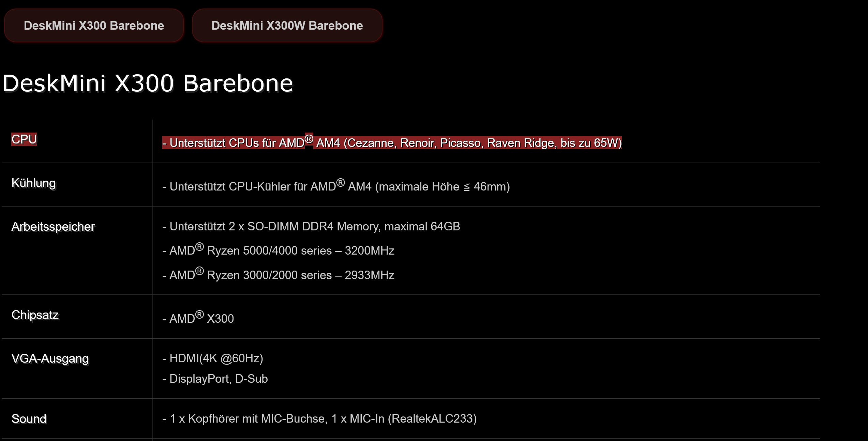Screen dimensions: 868x441
Task: Click the Arbeitsspeicher row label
Action: click(x=53, y=226)
